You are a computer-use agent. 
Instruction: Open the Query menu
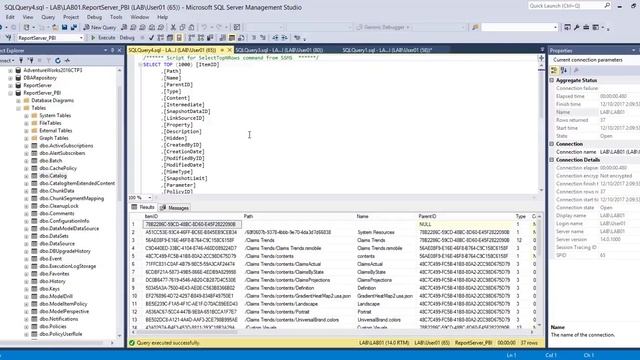click(48, 17)
